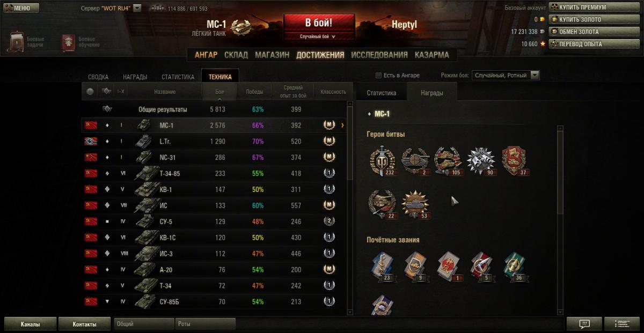Open the bottom-right list panel icon
Viewport: 644px width, 333px height.
(x=622, y=324)
